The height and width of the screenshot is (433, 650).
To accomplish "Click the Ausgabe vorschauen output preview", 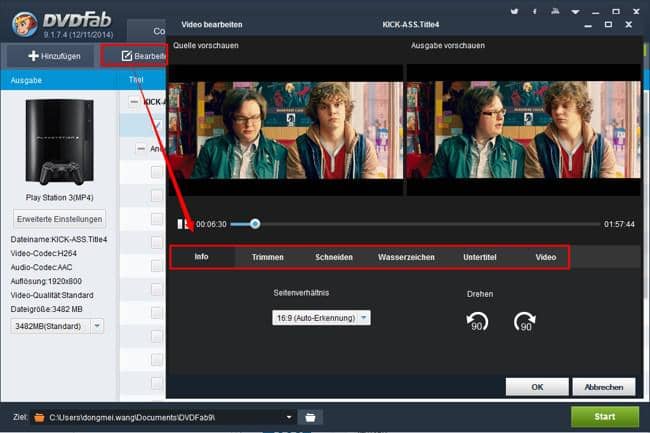I will tap(524, 130).
